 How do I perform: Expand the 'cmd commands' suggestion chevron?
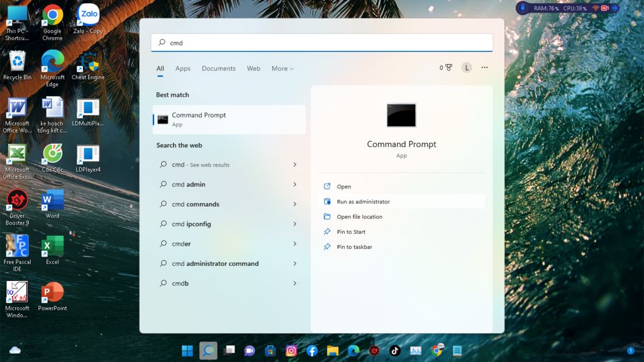click(x=295, y=204)
